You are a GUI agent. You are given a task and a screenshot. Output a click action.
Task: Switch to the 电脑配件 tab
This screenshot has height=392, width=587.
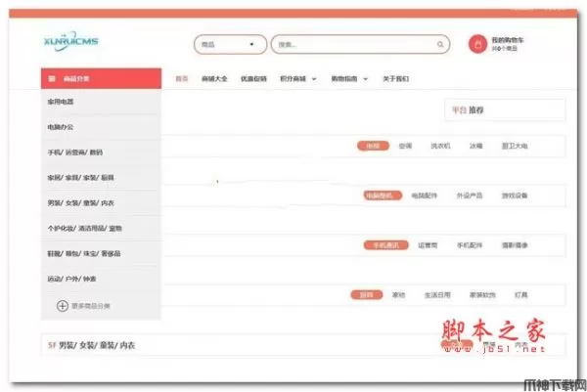425,196
